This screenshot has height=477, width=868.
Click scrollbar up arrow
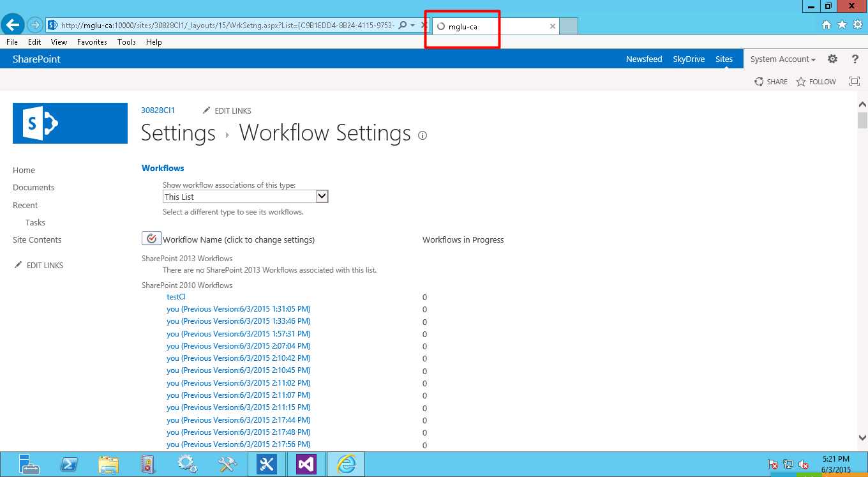[x=862, y=104]
